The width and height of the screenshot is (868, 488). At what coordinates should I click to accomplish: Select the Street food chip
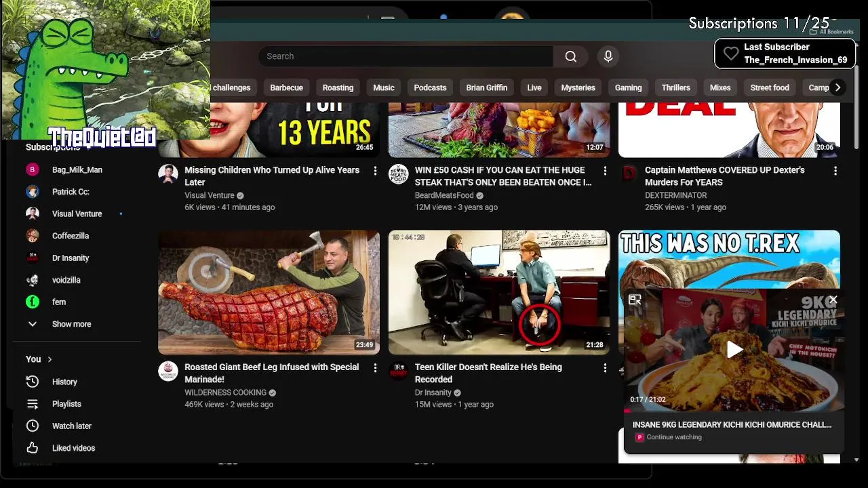(770, 87)
